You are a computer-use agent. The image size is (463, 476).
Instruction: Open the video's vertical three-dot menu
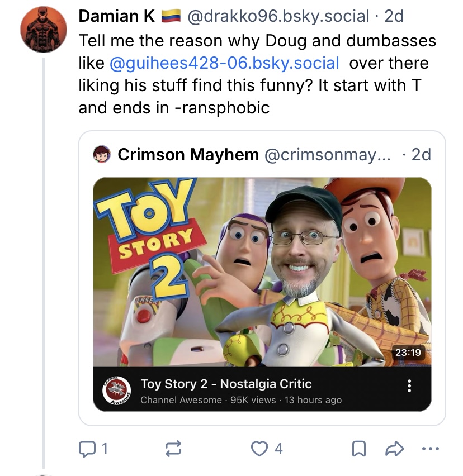pos(409,385)
